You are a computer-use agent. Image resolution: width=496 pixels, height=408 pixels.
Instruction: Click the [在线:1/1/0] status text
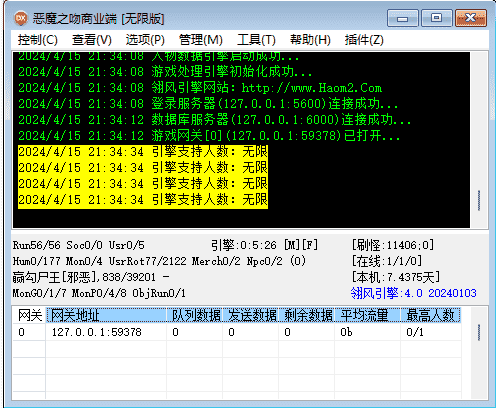[387, 261]
